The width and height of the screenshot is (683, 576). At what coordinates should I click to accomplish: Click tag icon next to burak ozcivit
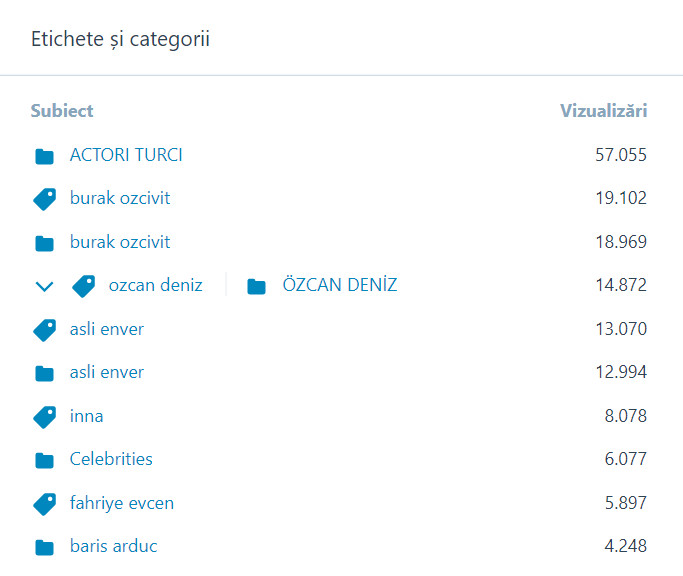click(44, 199)
